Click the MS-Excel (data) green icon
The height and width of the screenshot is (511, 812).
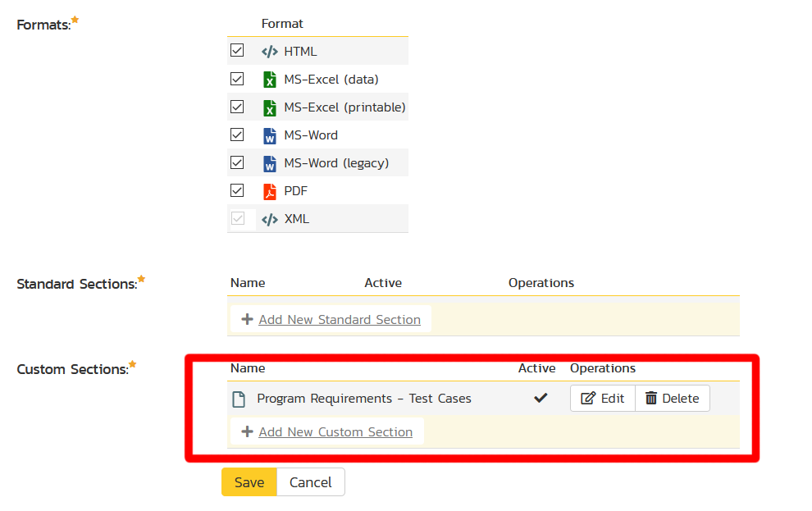coord(269,80)
